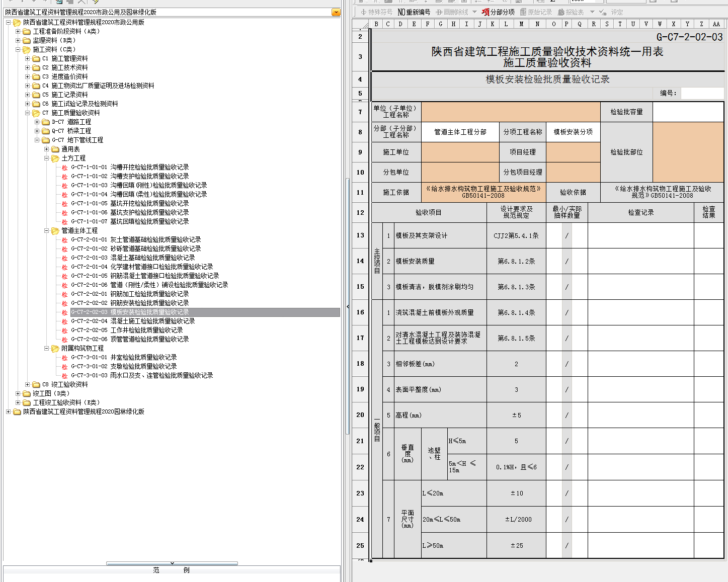
Task: Click the 模板安装分项 cell
Action: click(573, 132)
